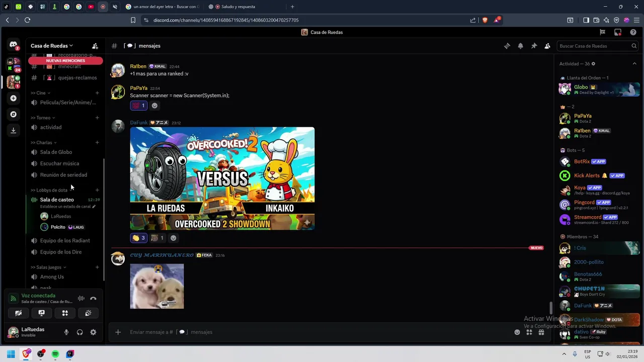Click the Brave Shields lion icon
644x362 pixels.
[485, 20]
